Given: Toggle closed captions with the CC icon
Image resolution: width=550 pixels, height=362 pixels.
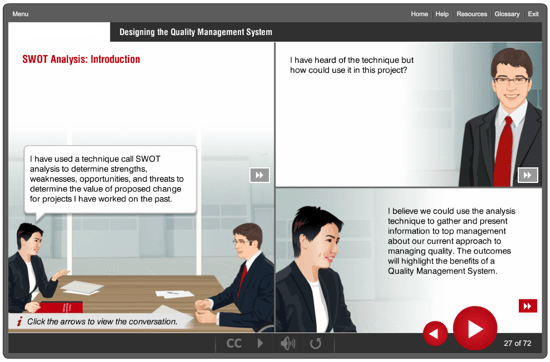Looking at the screenshot, I should [234, 343].
